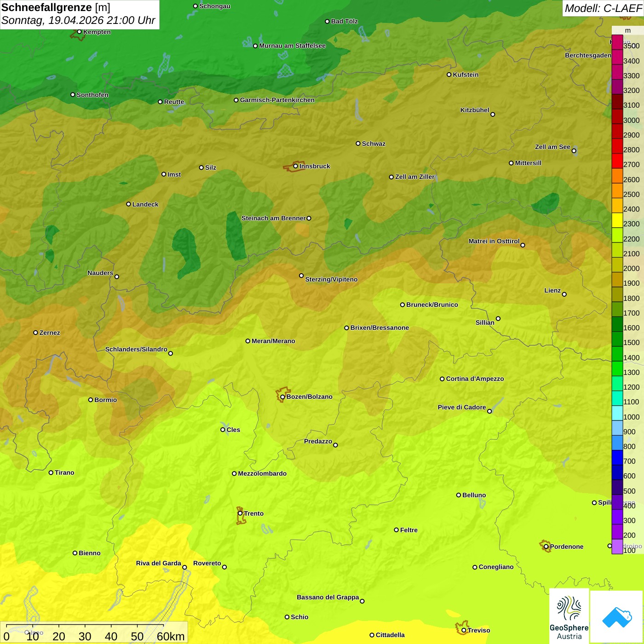Click the 'Brixen/Bressanone' town label

pyautogui.click(x=379, y=328)
